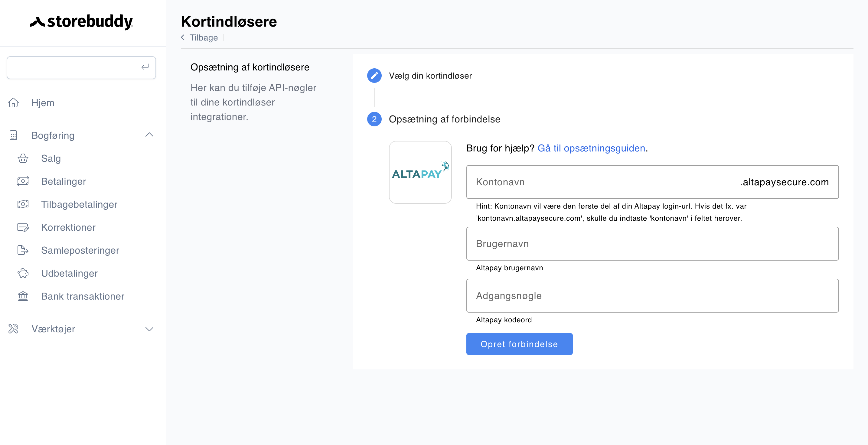868x445 pixels.
Task: Open the Udbetalinger menu item
Action: click(69, 273)
